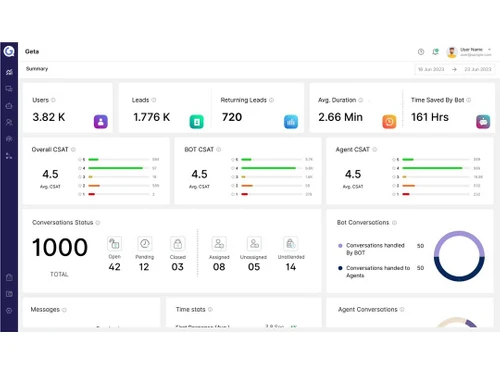Viewport: 500px width, 375px height.
Task: Open the notifications bell
Action: pyautogui.click(x=435, y=52)
